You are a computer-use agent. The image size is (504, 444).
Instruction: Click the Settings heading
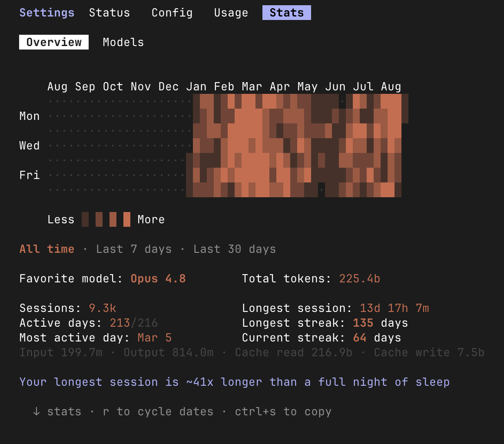click(x=47, y=13)
